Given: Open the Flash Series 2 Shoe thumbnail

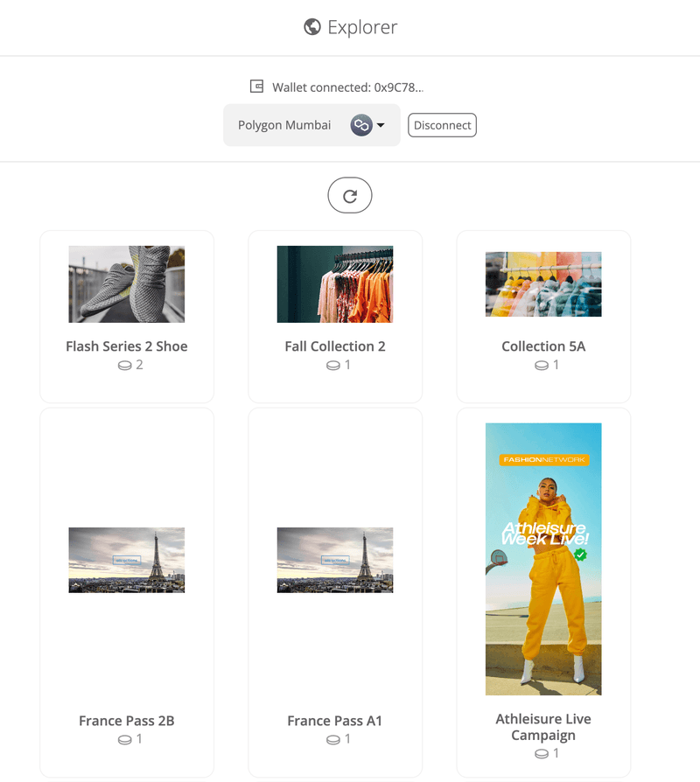Looking at the screenshot, I should (127, 284).
